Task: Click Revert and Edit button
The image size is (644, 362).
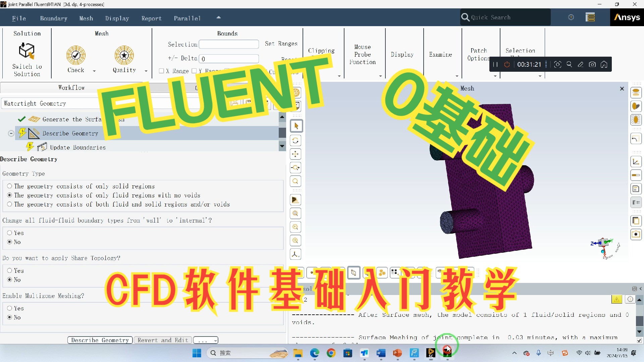Action: [163, 340]
